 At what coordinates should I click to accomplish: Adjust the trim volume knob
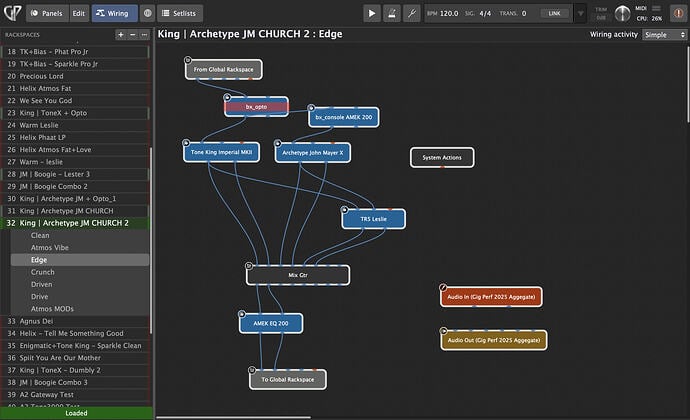coord(622,14)
